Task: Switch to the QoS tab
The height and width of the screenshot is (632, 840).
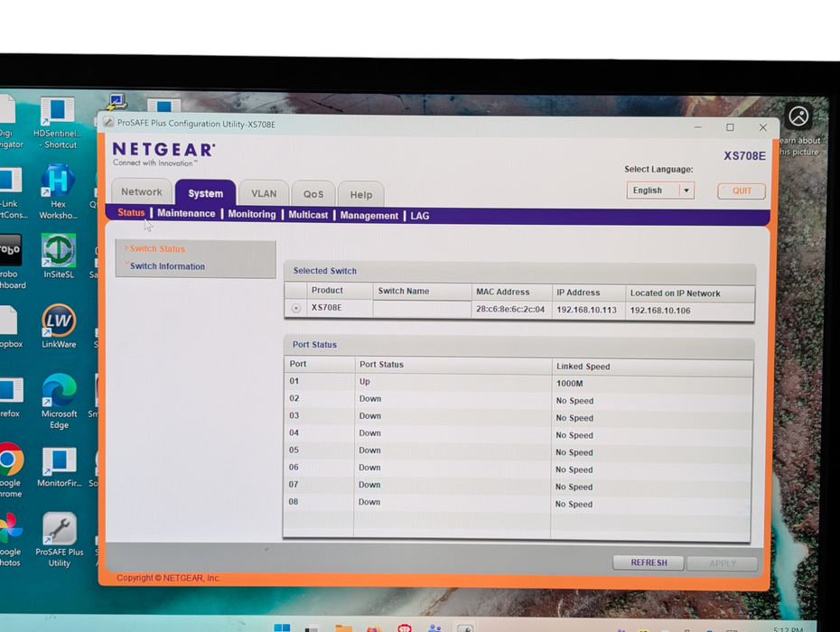Action: [x=313, y=194]
